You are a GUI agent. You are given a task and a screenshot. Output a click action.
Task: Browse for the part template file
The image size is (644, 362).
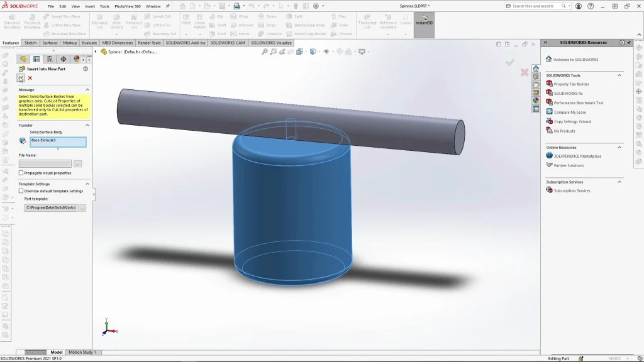(x=82, y=207)
